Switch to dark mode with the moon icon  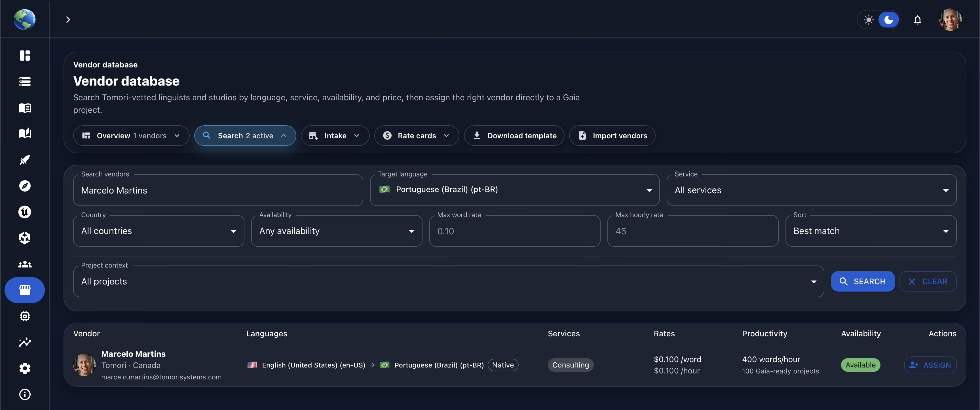pyautogui.click(x=889, y=20)
